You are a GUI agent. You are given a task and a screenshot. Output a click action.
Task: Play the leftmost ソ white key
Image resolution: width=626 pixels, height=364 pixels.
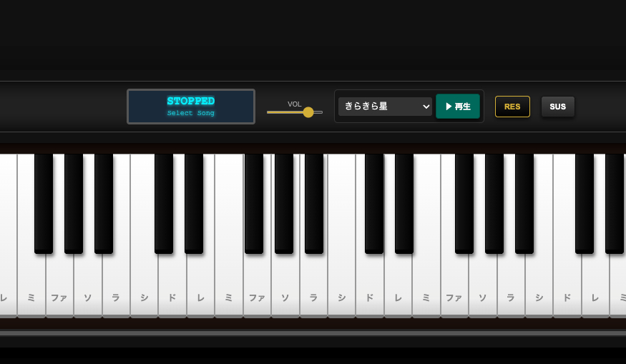(88, 285)
